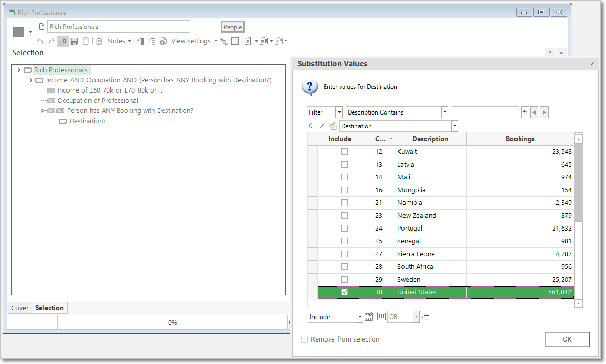Export to Word with the Word icon
The height and width of the screenshot is (364, 606).
[264, 41]
